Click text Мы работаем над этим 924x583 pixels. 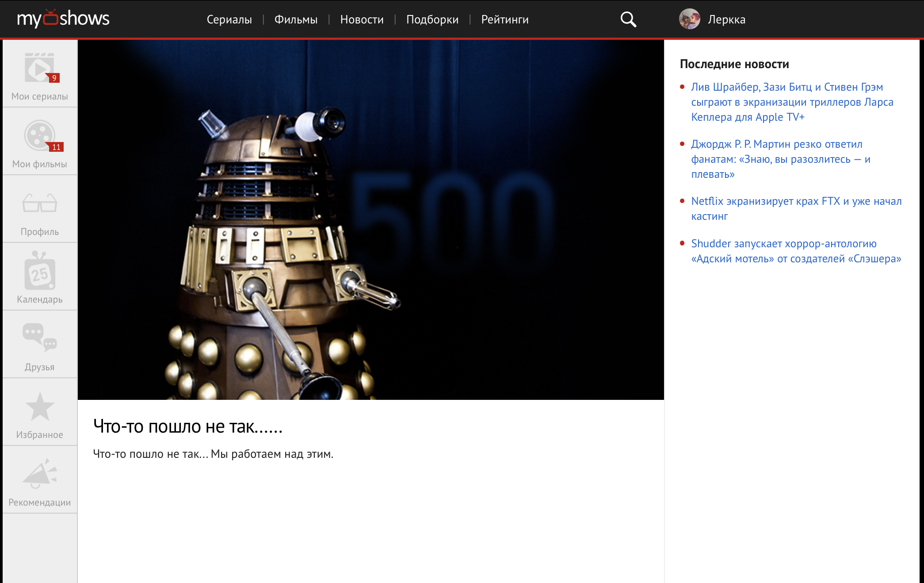pos(272,454)
